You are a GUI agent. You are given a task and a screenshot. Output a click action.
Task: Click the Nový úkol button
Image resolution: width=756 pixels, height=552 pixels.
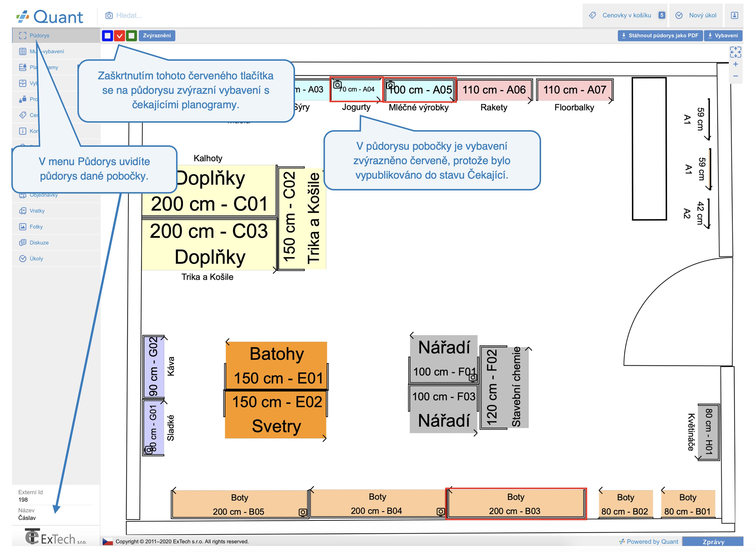696,15
